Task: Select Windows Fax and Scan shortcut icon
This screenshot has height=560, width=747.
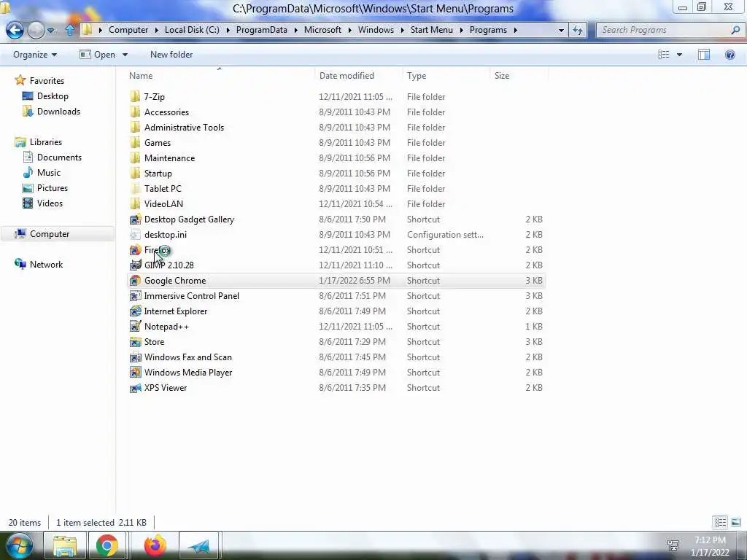Action: click(135, 357)
